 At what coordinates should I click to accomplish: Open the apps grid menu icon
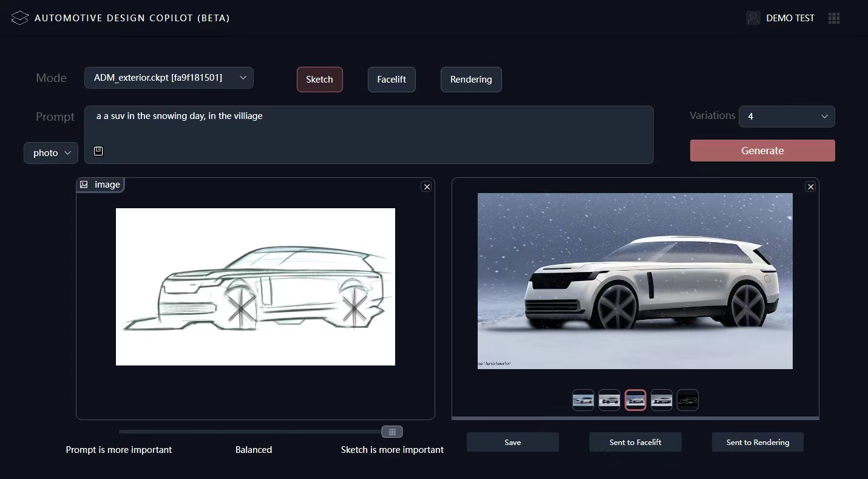point(834,18)
